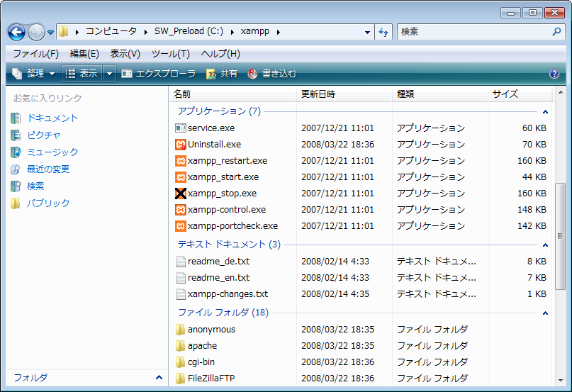The height and width of the screenshot is (392, 572).
Task: Sort by the サイズ column header
Action: (520, 94)
